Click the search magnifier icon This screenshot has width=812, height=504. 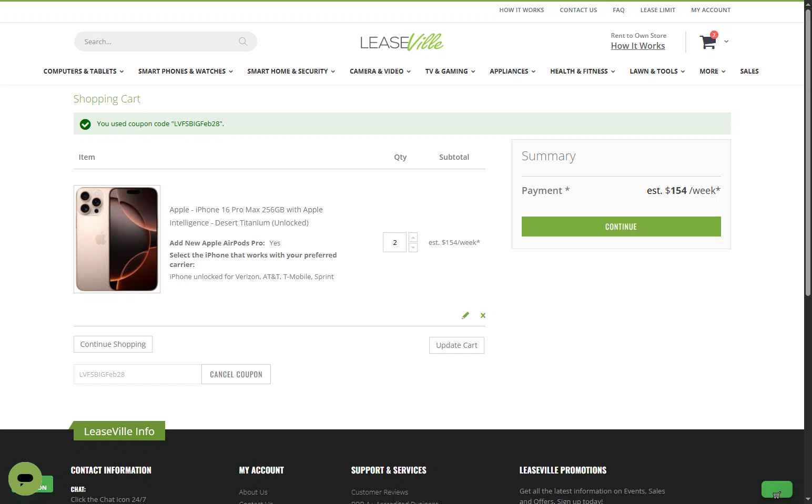click(x=243, y=42)
